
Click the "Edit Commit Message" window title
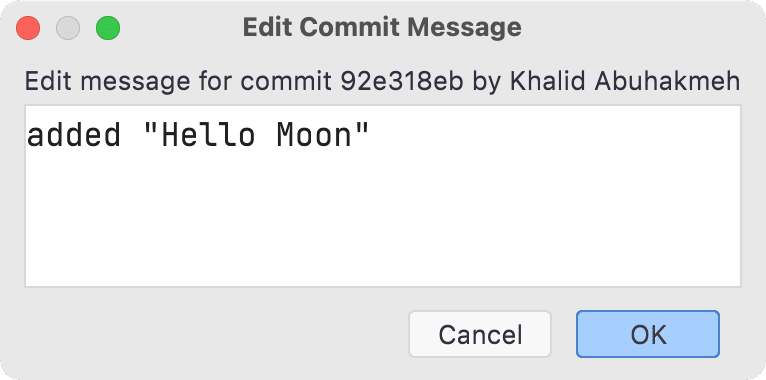pyautogui.click(x=382, y=27)
